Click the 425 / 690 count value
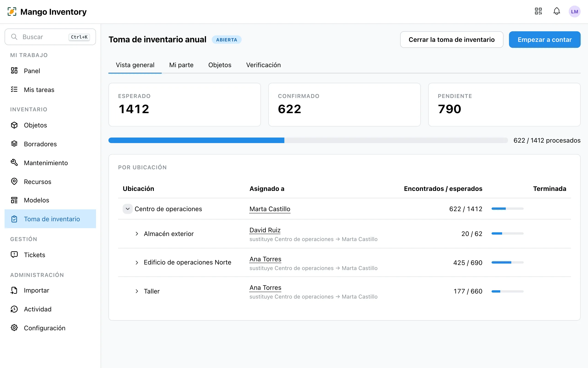Image resolution: width=588 pixels, height=368 pixels. (x=468, y=263)
